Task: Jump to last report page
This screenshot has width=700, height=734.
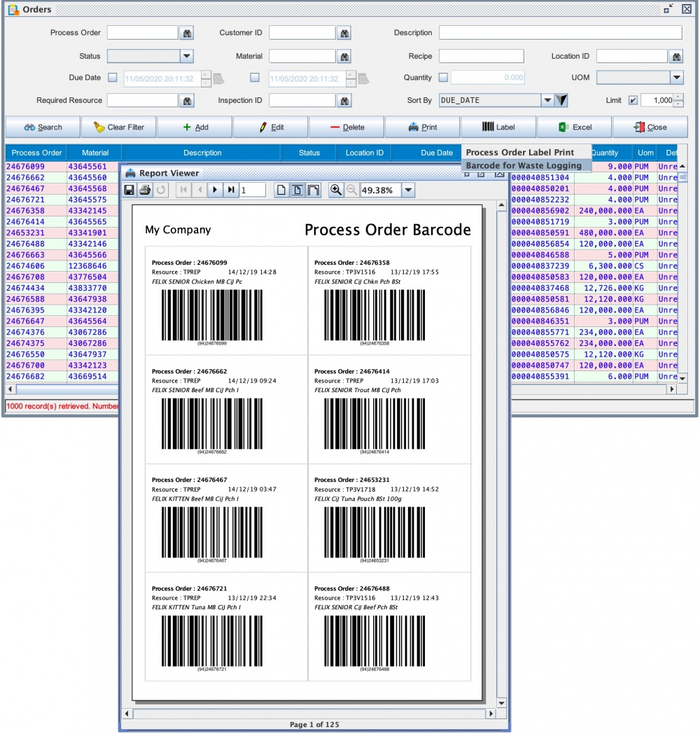Action: (x=231, y=190)
